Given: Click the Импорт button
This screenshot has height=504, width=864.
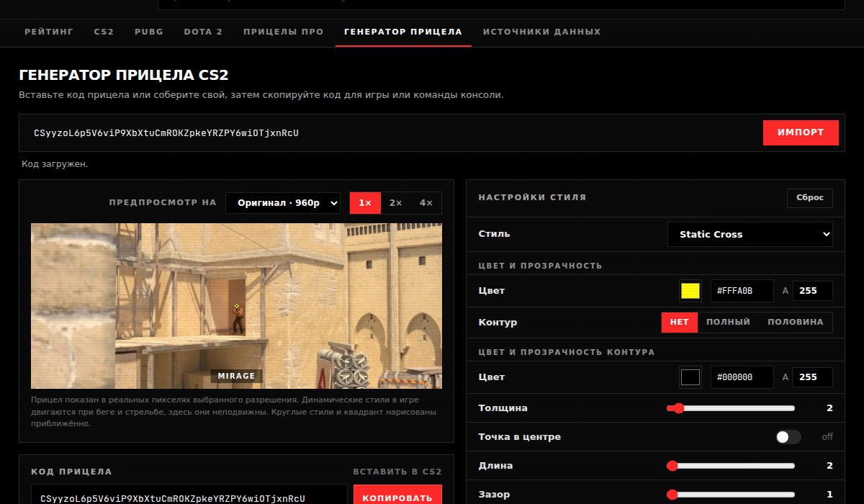Looking at the screenshot, I should pyautogui.click(x=801, y=133).
